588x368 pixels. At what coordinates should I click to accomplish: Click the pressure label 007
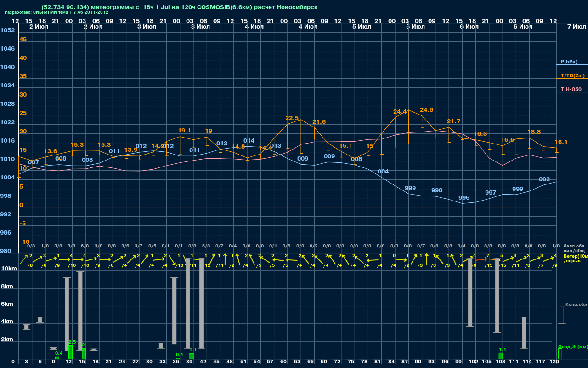34,162
